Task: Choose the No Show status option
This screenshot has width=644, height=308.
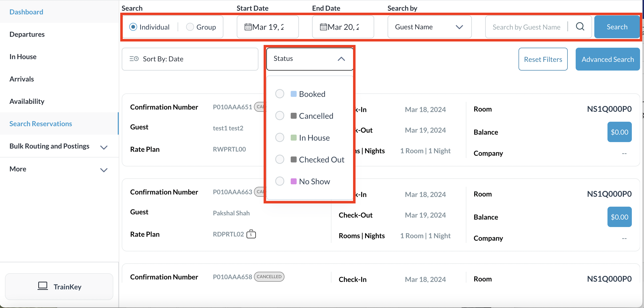Action: click(280, 181)
